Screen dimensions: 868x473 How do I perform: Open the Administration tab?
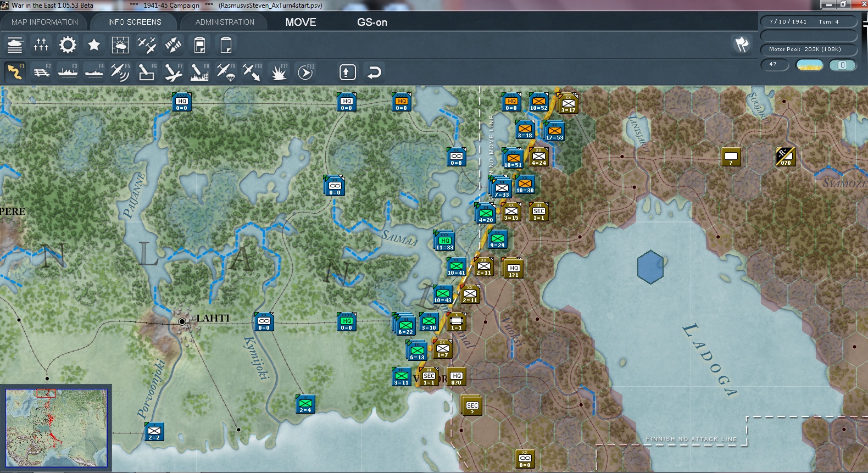(225, 22)
